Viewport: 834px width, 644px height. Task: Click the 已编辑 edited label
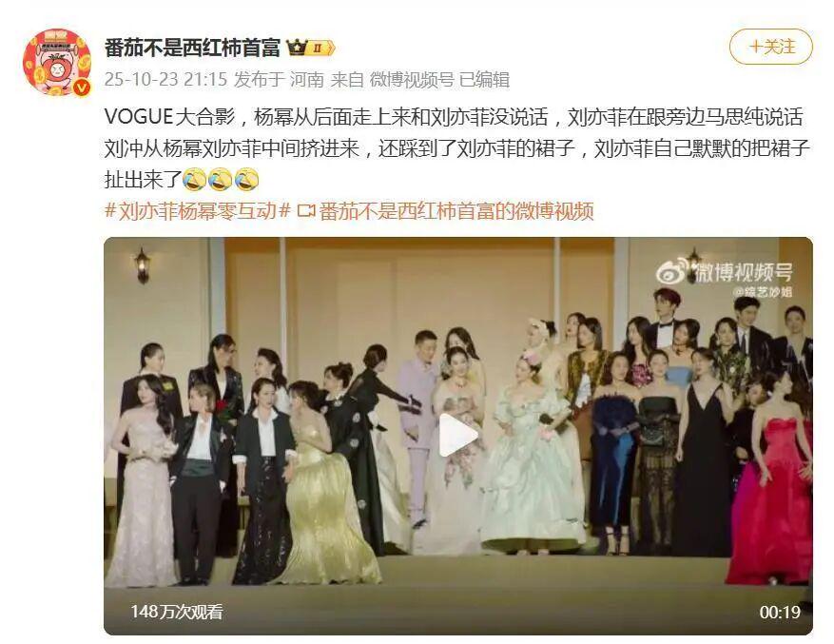(484, 80)
